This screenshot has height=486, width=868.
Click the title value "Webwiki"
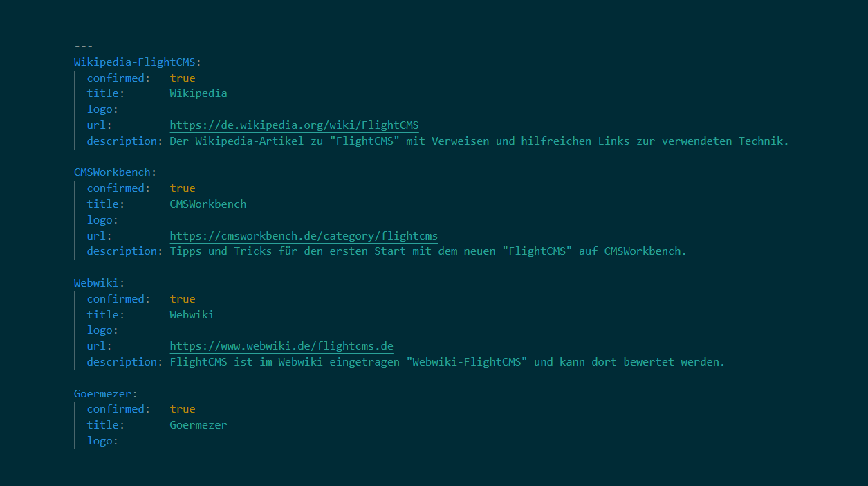click(192, 315)
